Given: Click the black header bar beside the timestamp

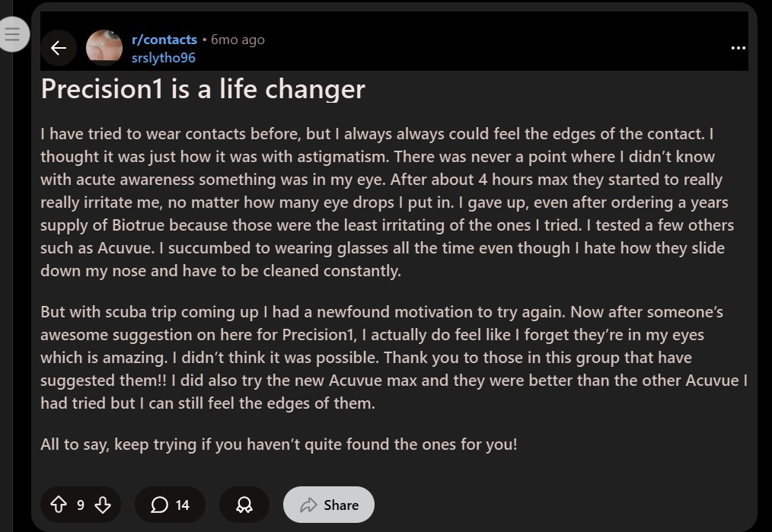Looking at the screenshot, I should click(x=495, y=46).
